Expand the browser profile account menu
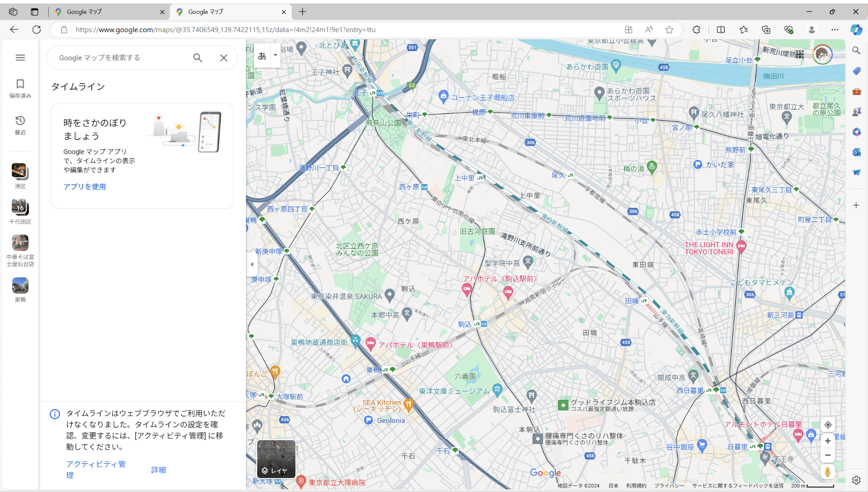This screenshot has height=492, width=868. coord(811,30)
